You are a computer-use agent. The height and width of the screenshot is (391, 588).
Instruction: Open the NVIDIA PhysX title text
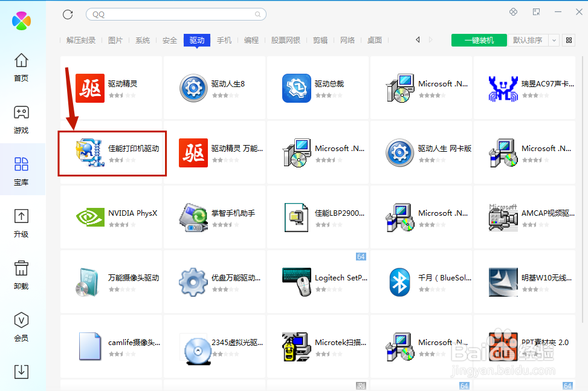click(133, 213)
